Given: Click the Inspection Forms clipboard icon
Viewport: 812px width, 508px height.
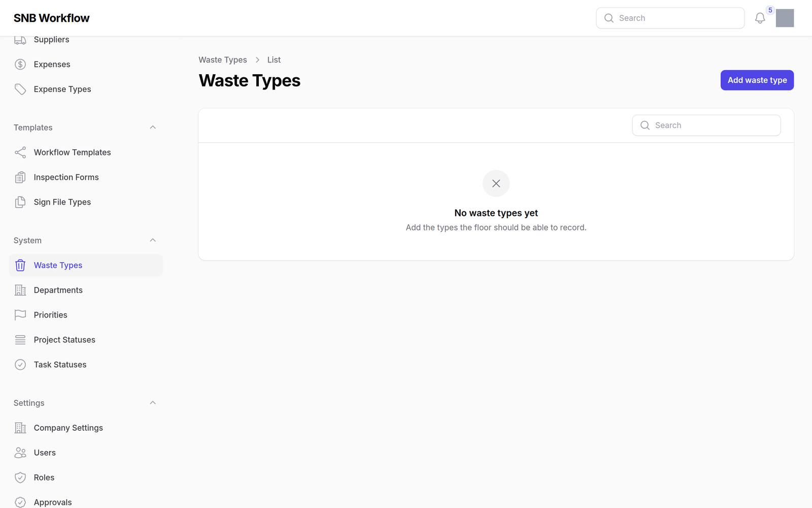Looking at the screenshot, I should 20,177.
